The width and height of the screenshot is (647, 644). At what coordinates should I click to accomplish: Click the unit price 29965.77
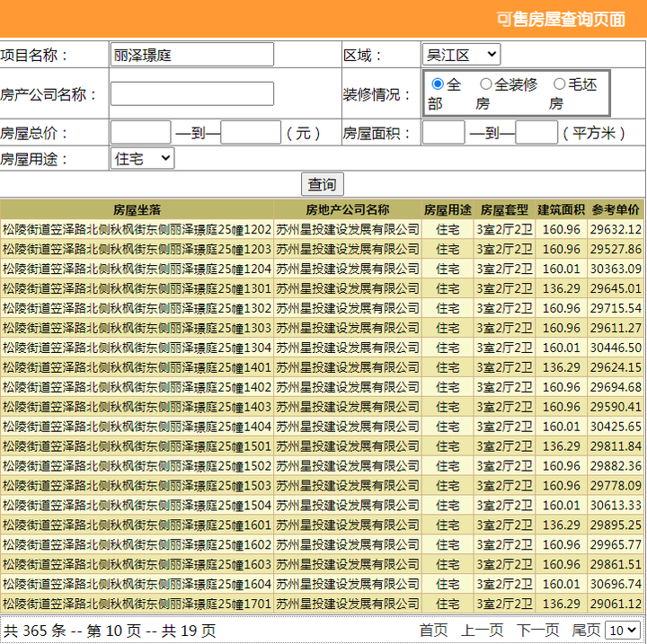616,544
